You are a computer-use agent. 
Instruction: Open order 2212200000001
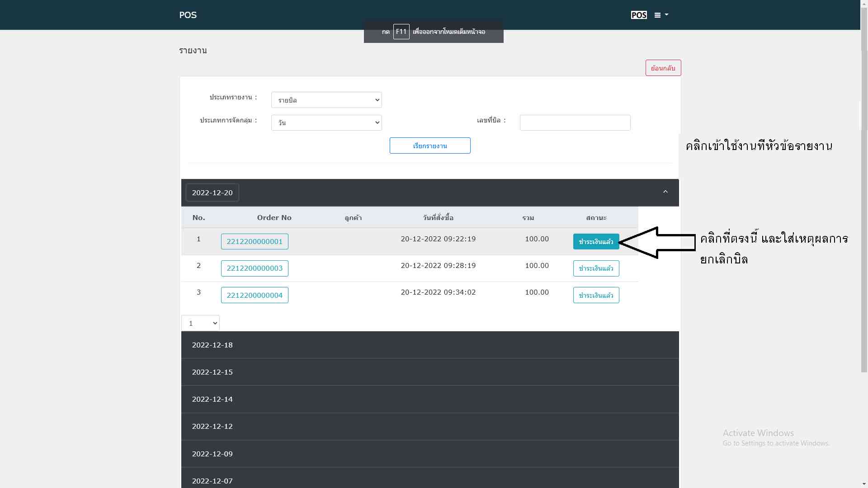255,241
